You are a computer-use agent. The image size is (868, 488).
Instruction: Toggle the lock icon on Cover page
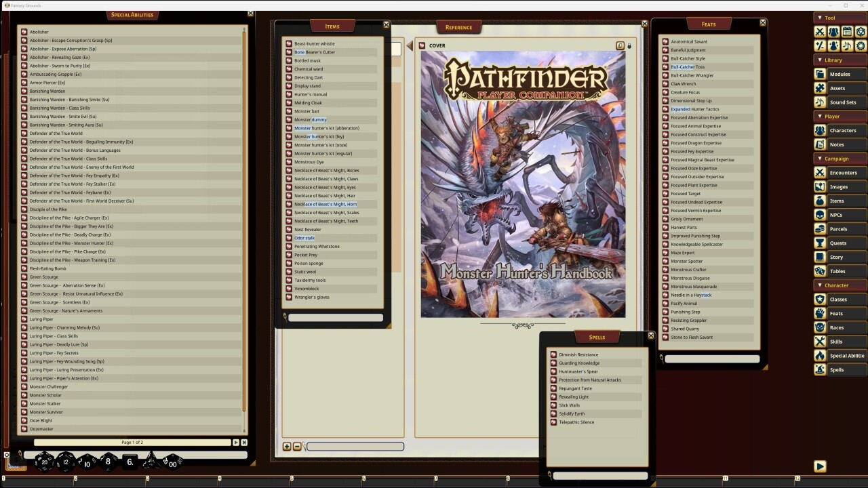629,46
